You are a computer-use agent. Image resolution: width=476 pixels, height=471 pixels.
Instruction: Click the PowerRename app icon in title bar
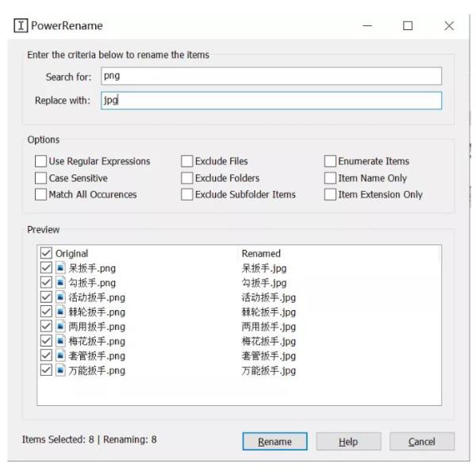pyautogui.click(x=21, y=25)
